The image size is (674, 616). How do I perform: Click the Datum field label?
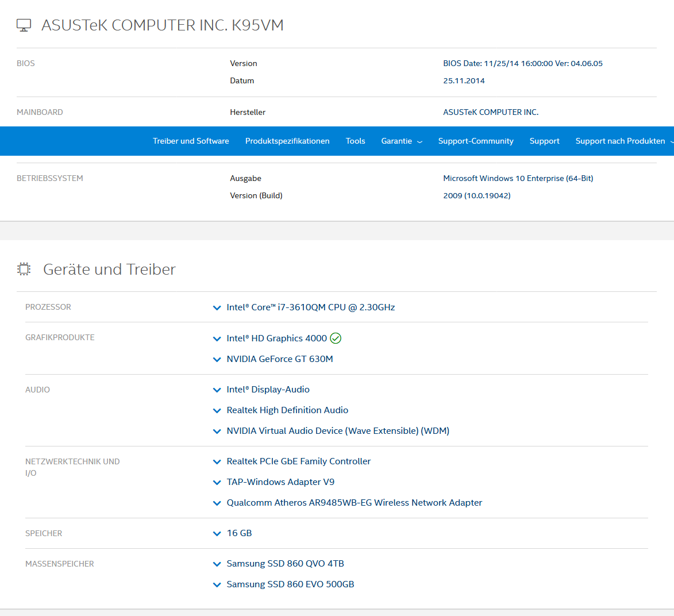coord(242,81)
